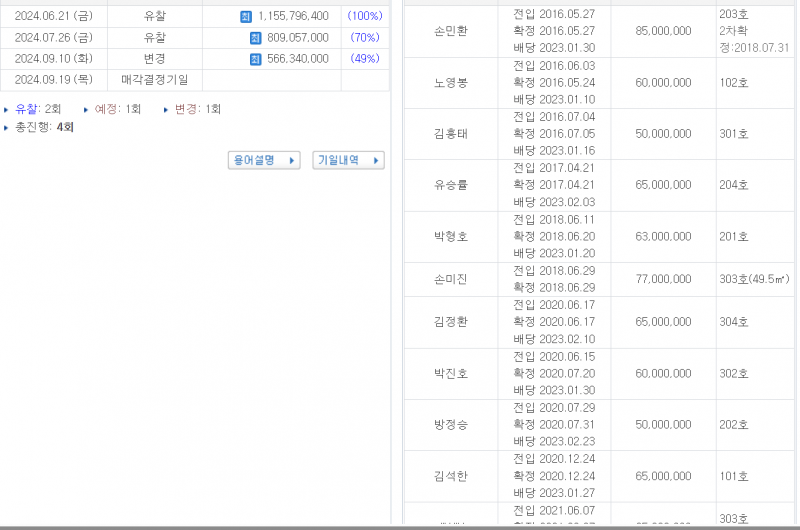The width and height of the screenshot is (800, 530).
Task: Select tenant name 노영봉
Action: click(x=451, y=83)
